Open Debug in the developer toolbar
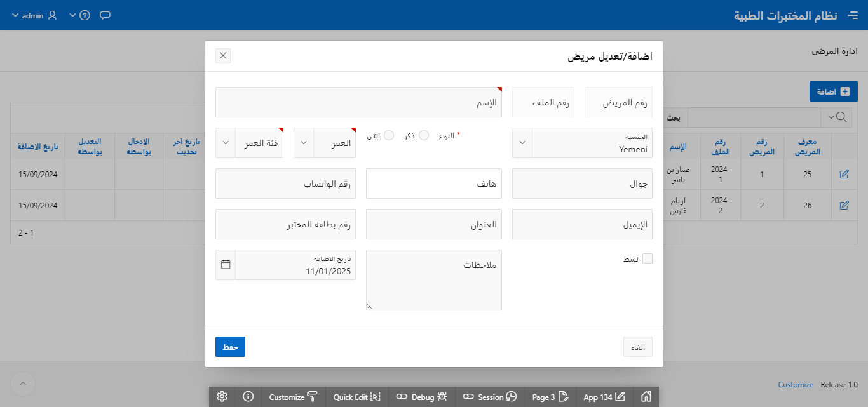This screenshot has height=407, width=868. 421,397
